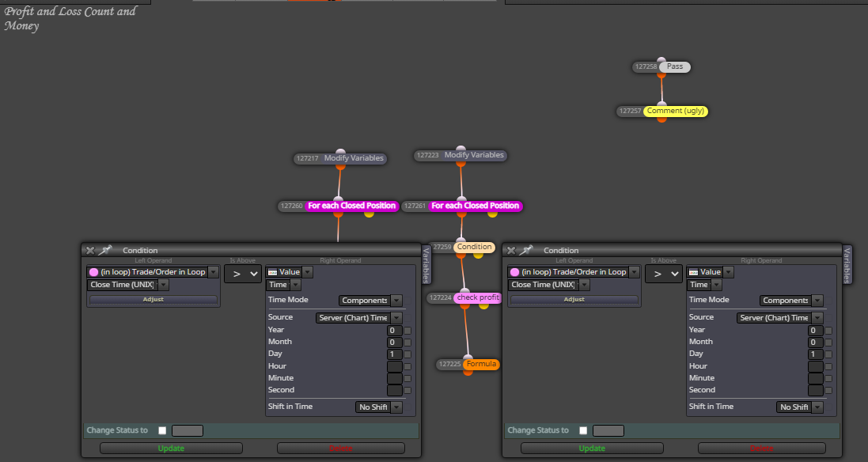Click yellow output dot of check profit node
Screen dimensions: 868x462
point(483,305)
